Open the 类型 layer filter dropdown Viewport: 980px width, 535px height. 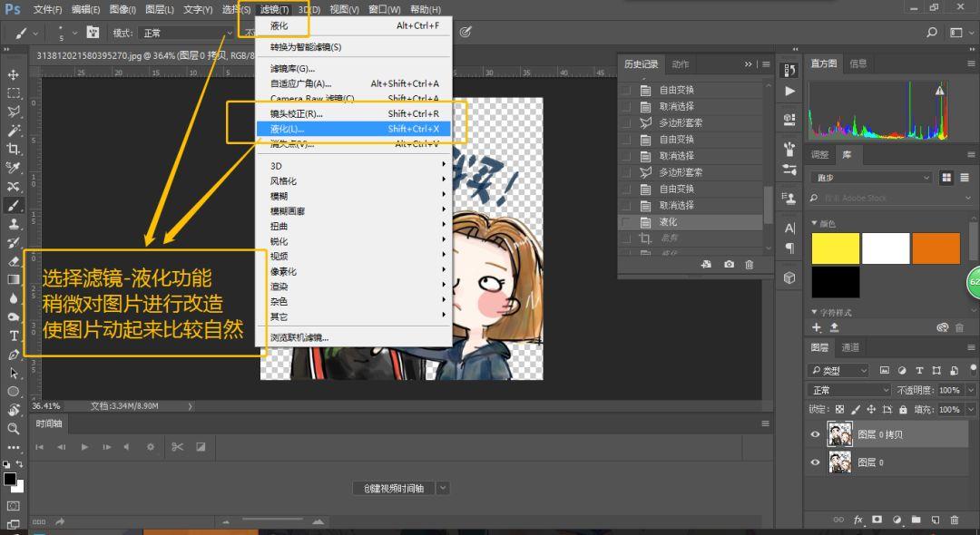pos(838,371)
